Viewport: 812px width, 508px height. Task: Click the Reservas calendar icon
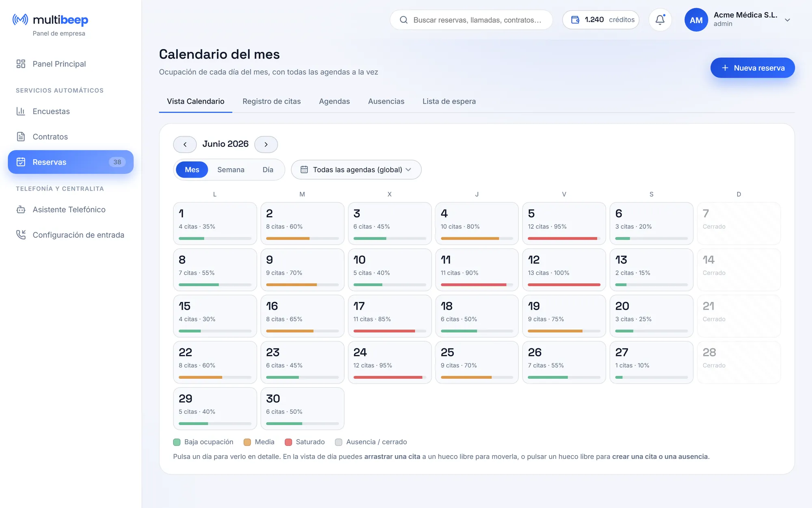coord(21,162)
